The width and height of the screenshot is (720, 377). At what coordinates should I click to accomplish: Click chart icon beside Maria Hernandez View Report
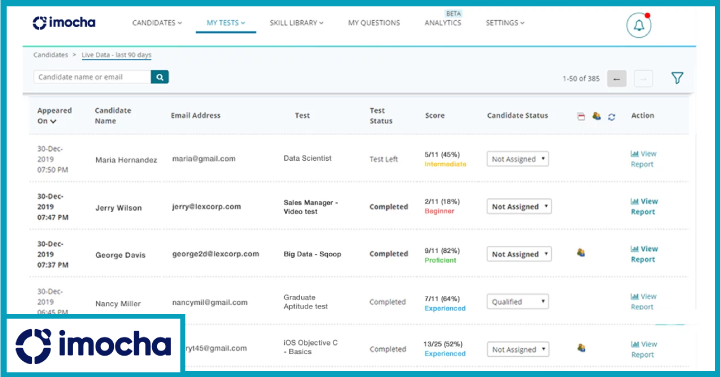(635, 154)
